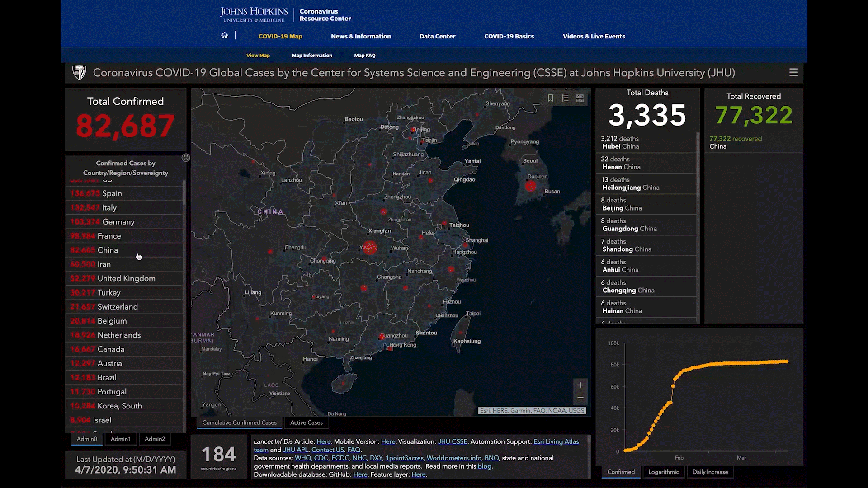This screenshot has width=868, height=488.
Task: Select the Admin0 list tab
Action: 87,439
